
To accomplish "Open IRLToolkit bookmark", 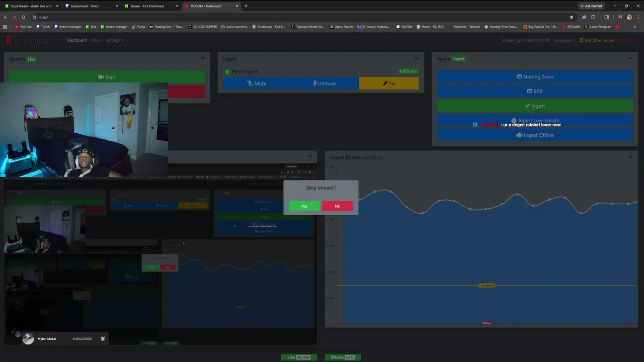I will (571, 27).
